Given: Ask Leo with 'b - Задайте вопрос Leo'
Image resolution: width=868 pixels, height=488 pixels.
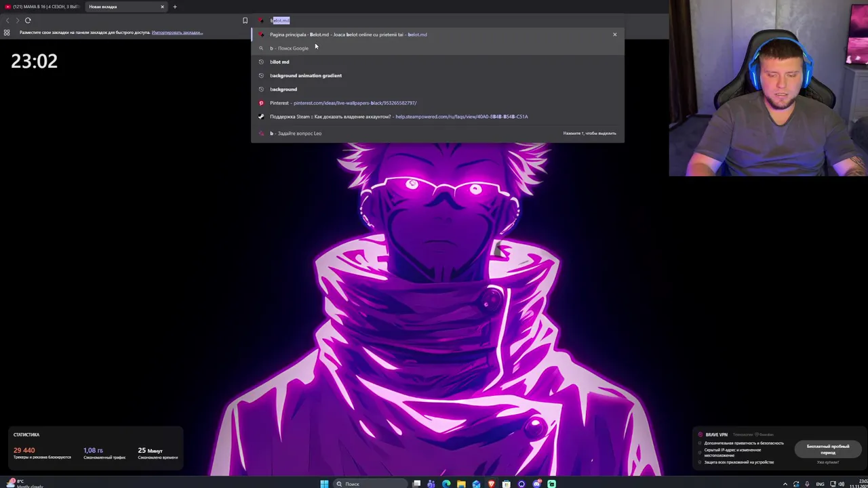Looking at the screenshot, I should [x=437, y=134].
